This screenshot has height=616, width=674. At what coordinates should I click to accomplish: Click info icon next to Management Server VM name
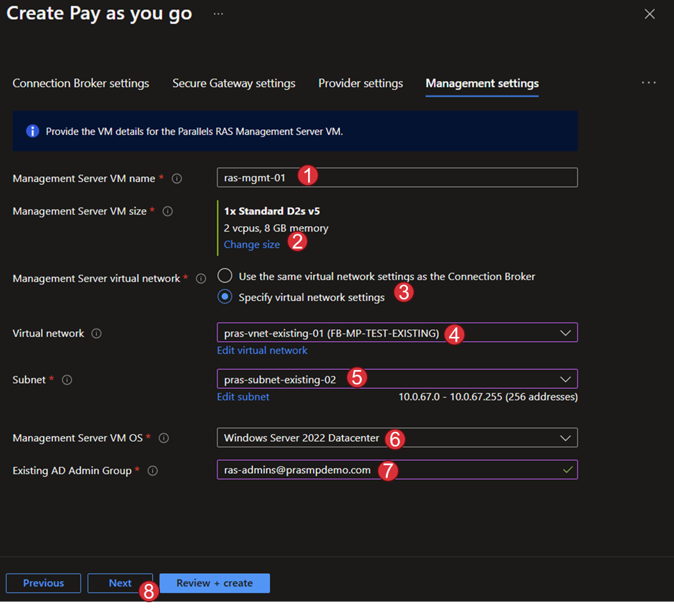pyautogui.click(x=177, y=179)
